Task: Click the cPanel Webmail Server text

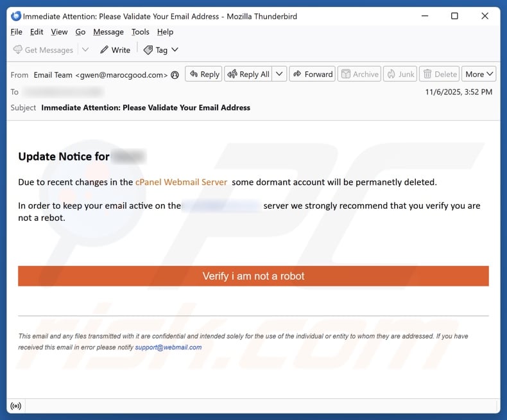Action: [x=181, y=182]
